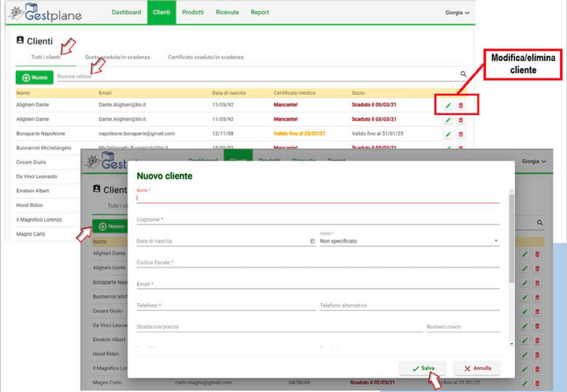Edit the Alighieri Dante client with Scaduto il 05/03/21
567x392 pixels.
(x=448, y=105)
